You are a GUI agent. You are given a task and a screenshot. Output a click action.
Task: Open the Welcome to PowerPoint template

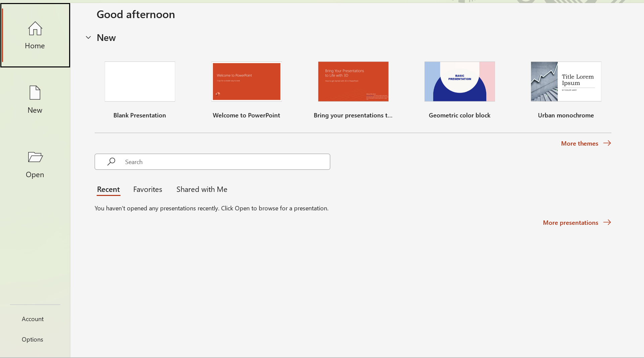pos(247,82)
